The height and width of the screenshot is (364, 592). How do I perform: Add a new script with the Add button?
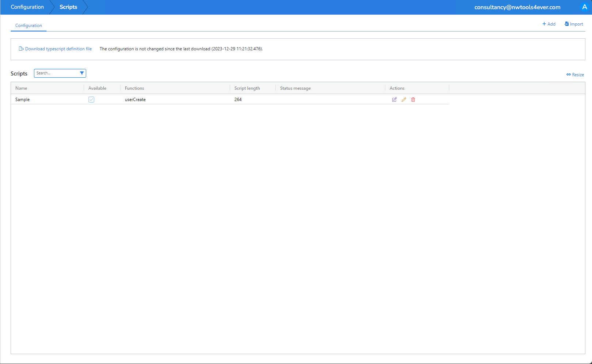[x=549, y=24]
